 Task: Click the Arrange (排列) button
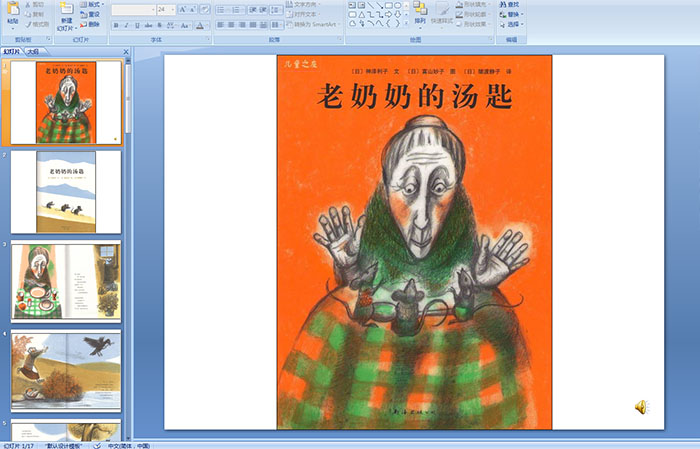[420, 14]
